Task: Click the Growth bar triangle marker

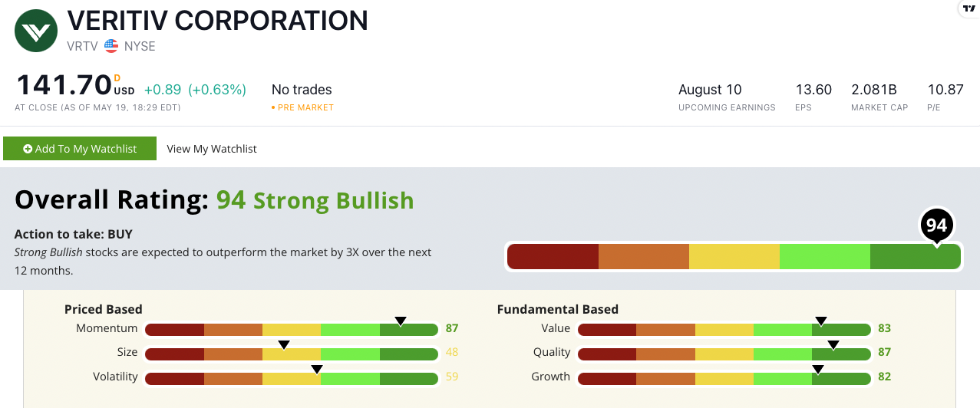Action: coord(818,369)
